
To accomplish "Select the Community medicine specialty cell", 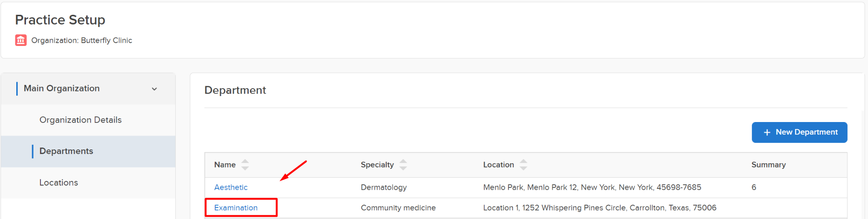I will pyautogui.click(x=398, y=208).
